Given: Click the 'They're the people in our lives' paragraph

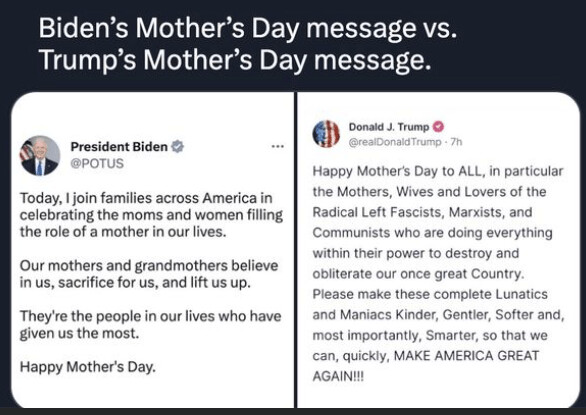Looking at the screenshot, I should tap(150, 325).
